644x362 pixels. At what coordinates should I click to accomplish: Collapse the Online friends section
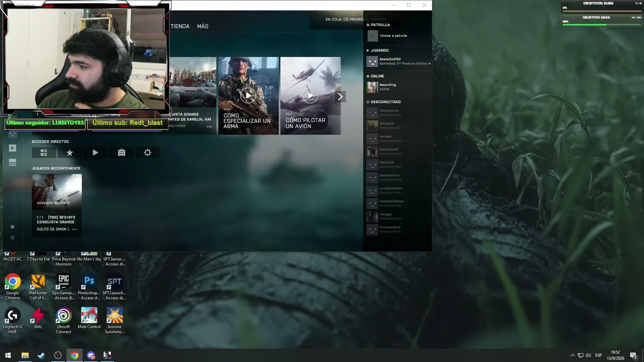click(x=376, y=76)
